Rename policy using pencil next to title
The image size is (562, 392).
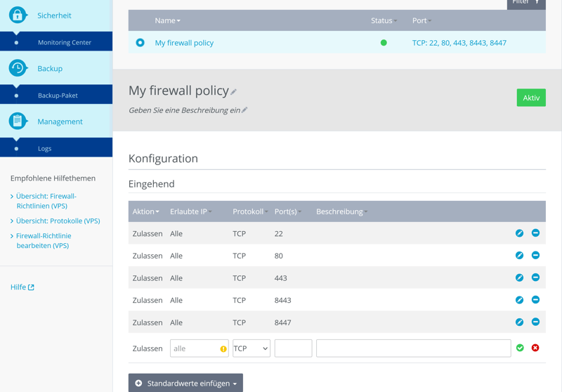tap(234, 91)
